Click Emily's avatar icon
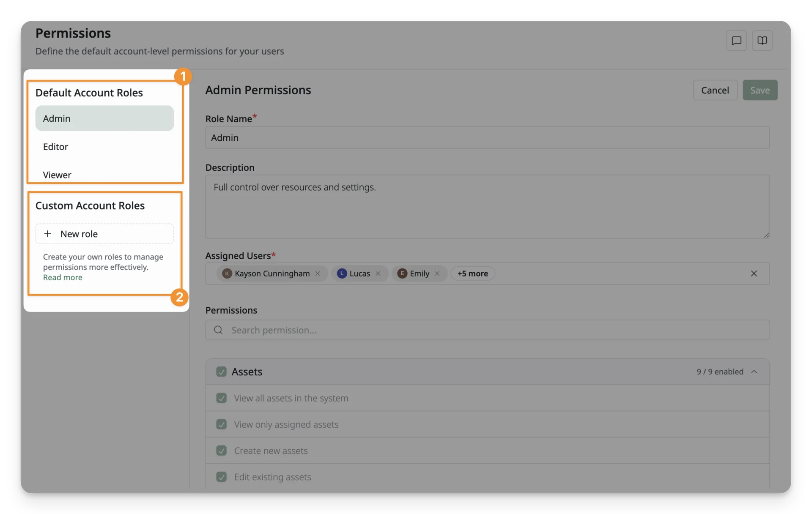 [x=402, y=273]
